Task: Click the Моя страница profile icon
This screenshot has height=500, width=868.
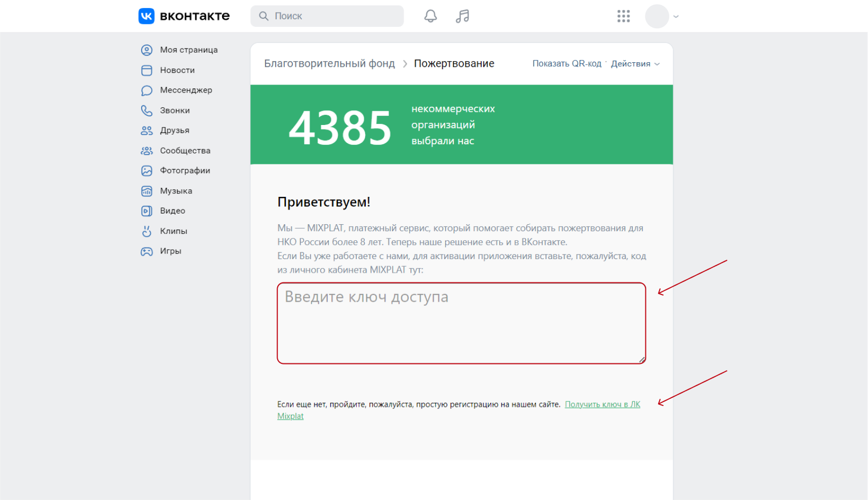Action: click(147, 50)
